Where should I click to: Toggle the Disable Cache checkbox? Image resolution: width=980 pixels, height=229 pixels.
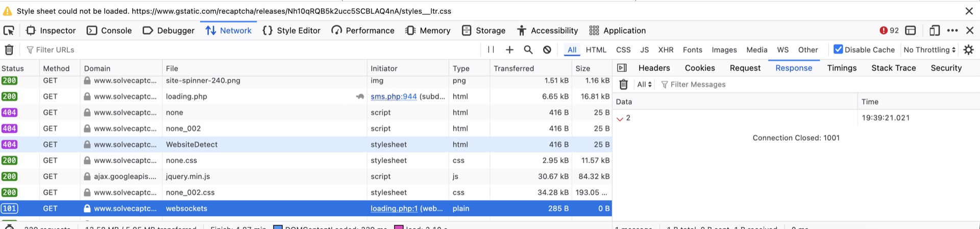pos(838,49)
